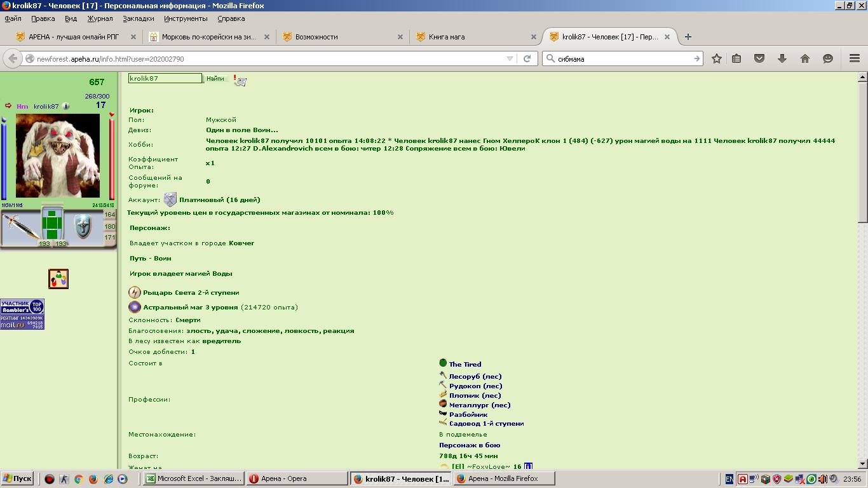Open Microsoft Excel from the taskbar

coord(193,478)
